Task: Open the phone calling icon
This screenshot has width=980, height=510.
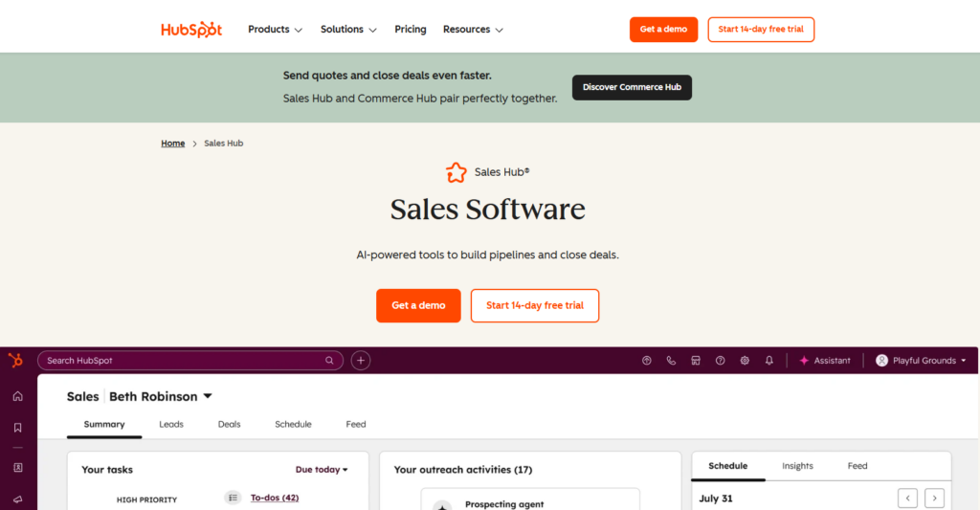Action: pos(671,361)
